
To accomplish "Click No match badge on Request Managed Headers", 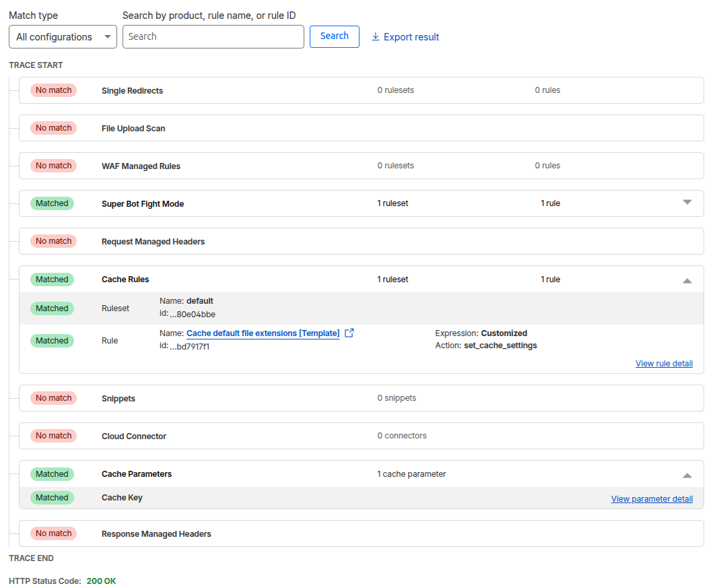I will click(x=53, y=241).
